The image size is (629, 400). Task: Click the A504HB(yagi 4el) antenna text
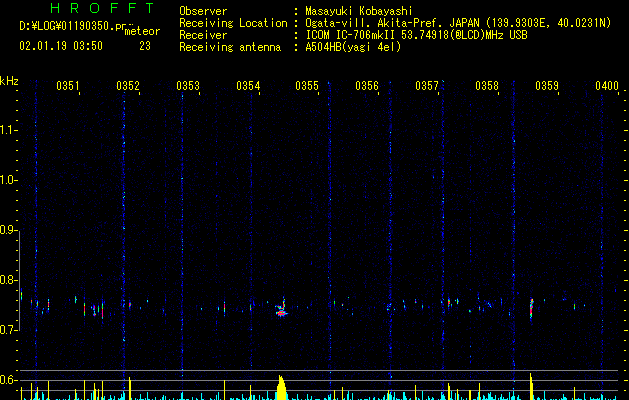(x=353, y=47)
